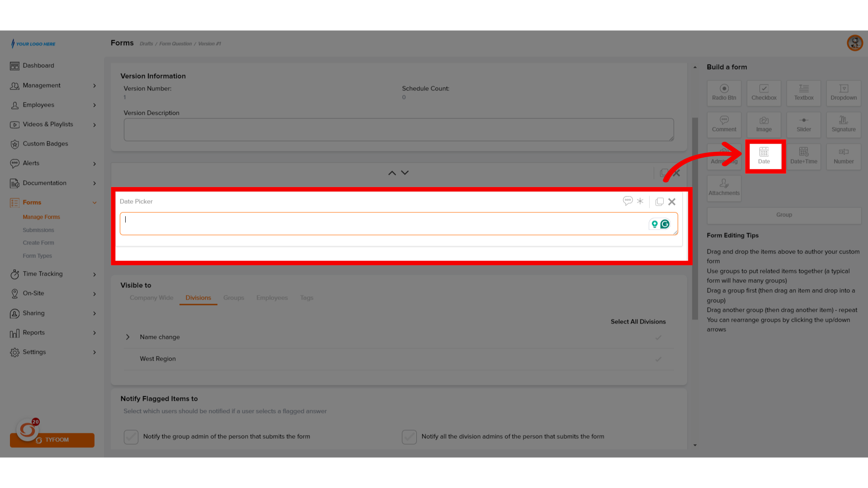This screenshot has width=868, height=488.
Task: Switch to the Groups visibility tab
Action: (x=234, y=297)
